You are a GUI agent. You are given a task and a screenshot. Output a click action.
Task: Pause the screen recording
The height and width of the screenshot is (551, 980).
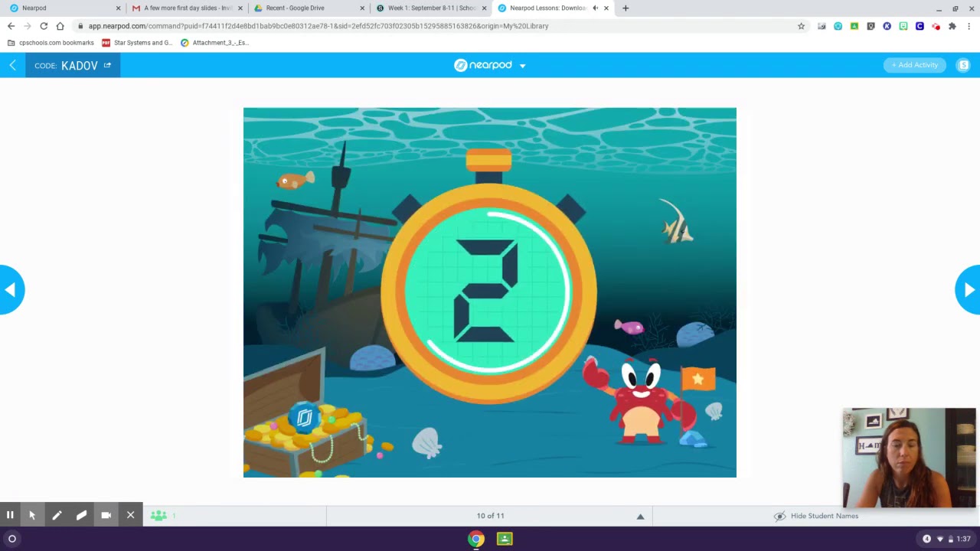10,515
